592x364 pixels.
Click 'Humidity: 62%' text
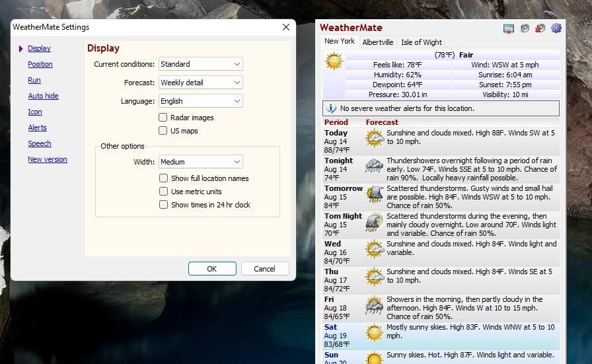[x=398, y=75]
